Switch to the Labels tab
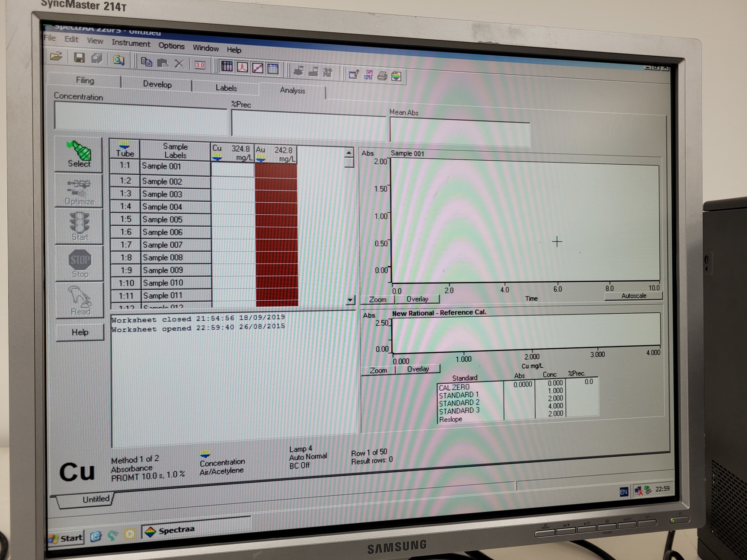Image resolution: width=747 pixels, height=560 pixels. pyautogui.click(x=226, y=88)
